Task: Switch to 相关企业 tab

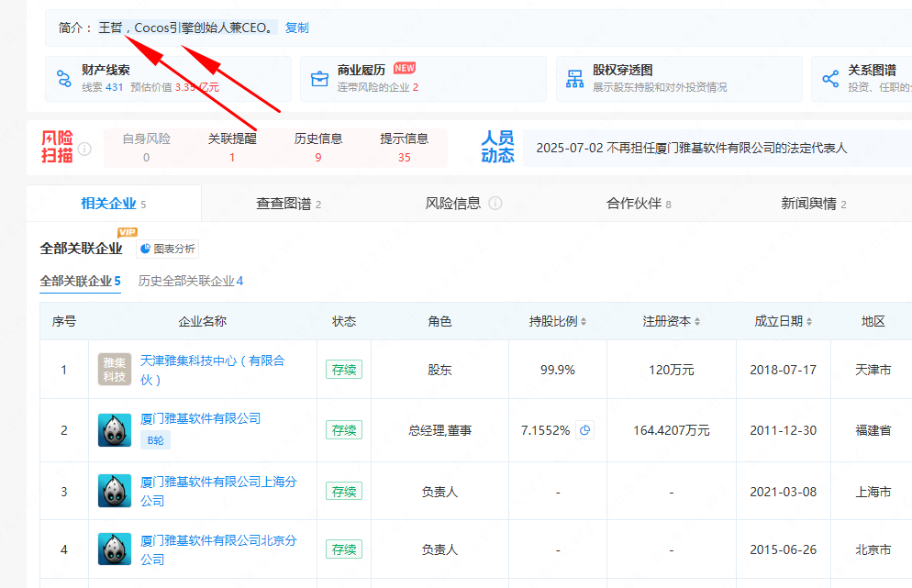Action: [x=114, y=204]
